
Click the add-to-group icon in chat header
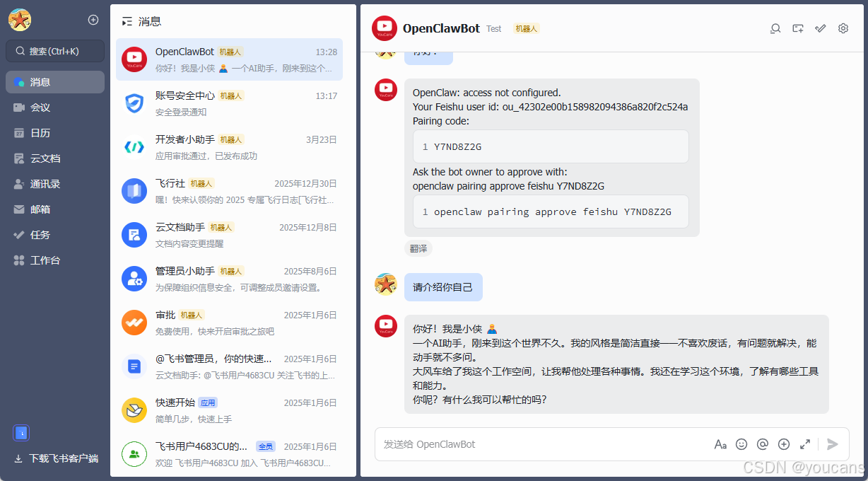[798, 28]
